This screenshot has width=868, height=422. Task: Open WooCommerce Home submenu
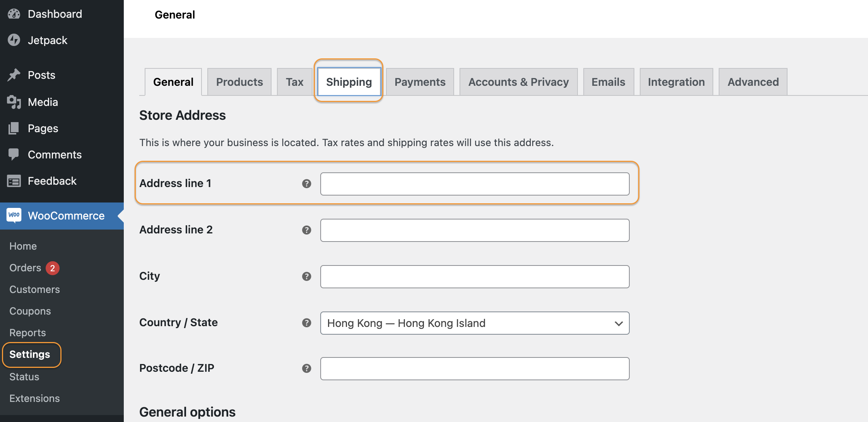pyautogui.click(x=23, y=246)
